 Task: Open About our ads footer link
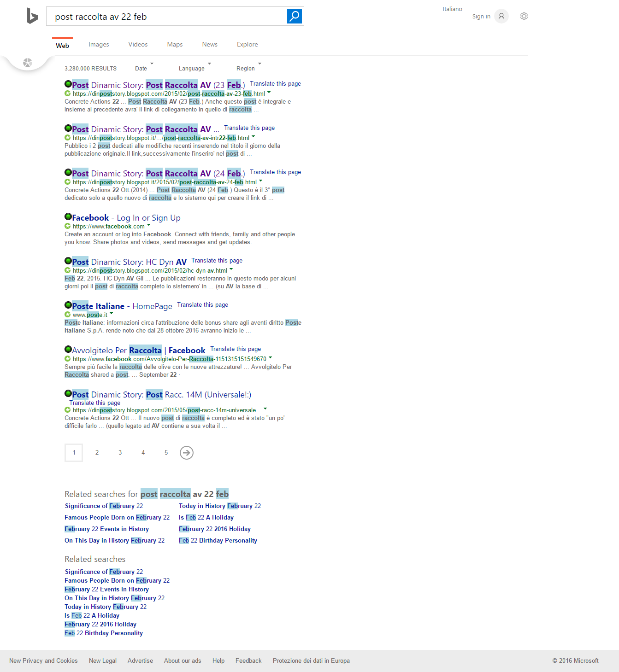pos(183,660)
